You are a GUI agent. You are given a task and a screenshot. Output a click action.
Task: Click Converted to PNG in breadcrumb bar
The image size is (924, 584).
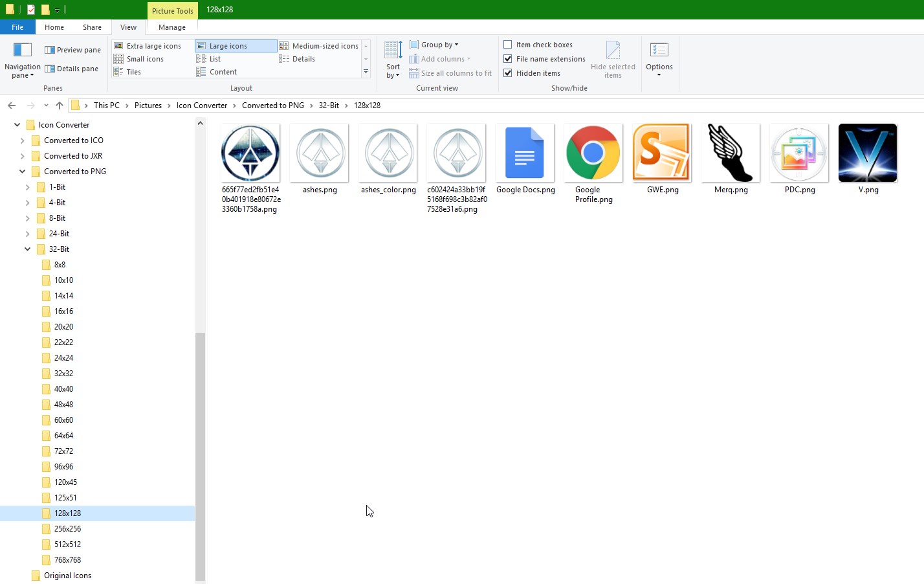point(273,105)
